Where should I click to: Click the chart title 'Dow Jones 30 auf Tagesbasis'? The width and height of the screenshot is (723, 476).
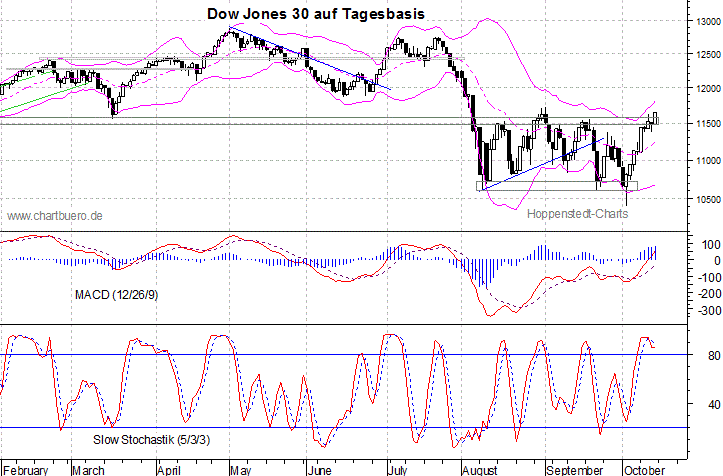[x=316, y=14]
